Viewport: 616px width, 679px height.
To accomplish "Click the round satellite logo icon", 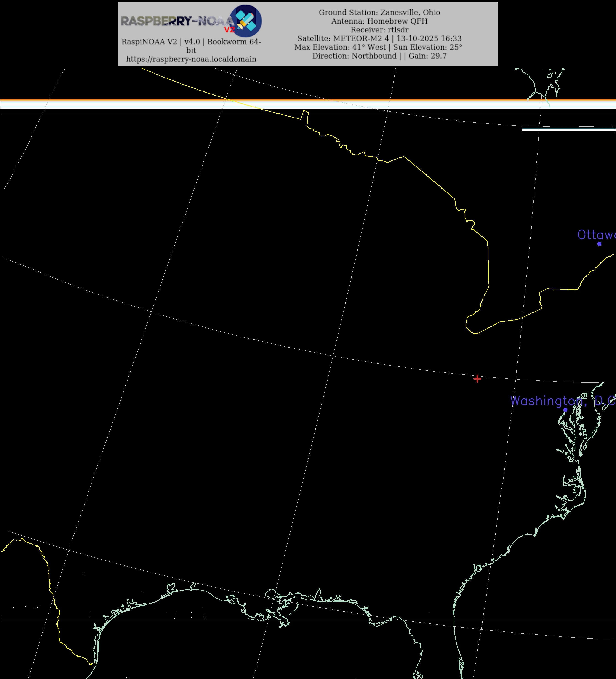I will [246, 21].
